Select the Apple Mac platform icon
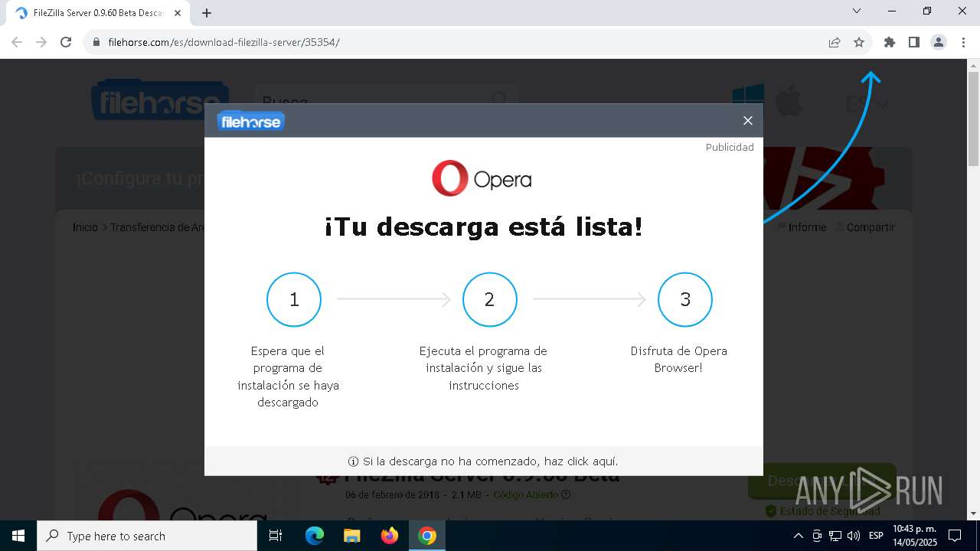980x551 pixels. pyautogui.click(x=788, y=101)
